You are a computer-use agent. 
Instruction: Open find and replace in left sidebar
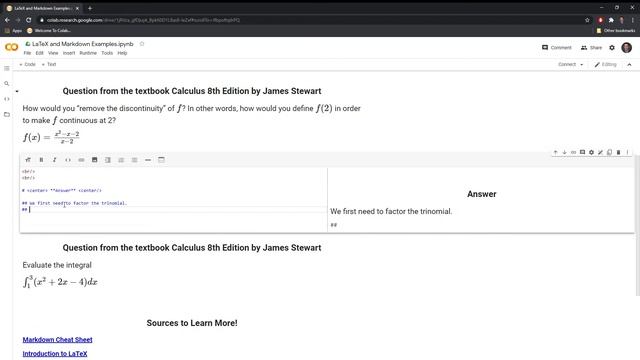tap(7, 84)
